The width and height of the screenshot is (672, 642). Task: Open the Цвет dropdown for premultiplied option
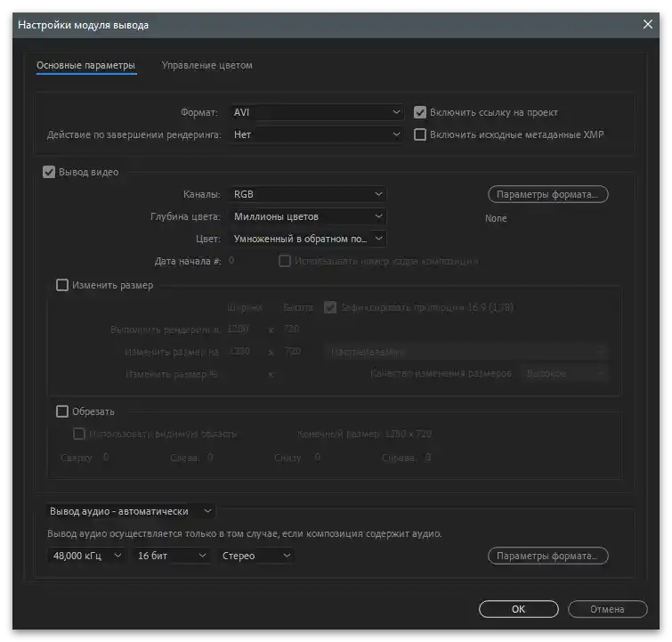[x=308, y=239]
